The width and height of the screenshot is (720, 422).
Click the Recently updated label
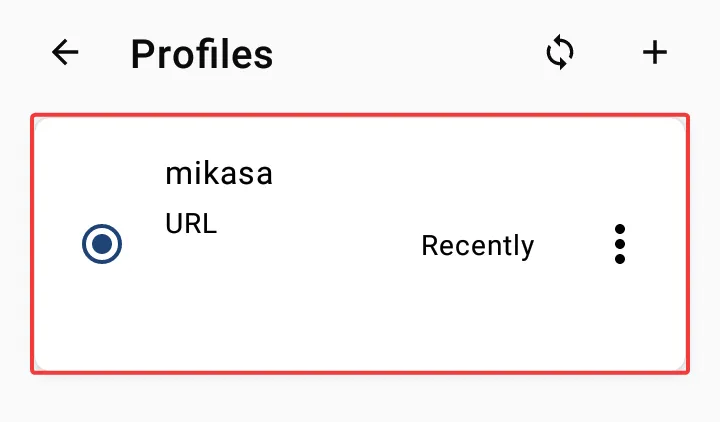pyautogui.click(x=478, y=246)
